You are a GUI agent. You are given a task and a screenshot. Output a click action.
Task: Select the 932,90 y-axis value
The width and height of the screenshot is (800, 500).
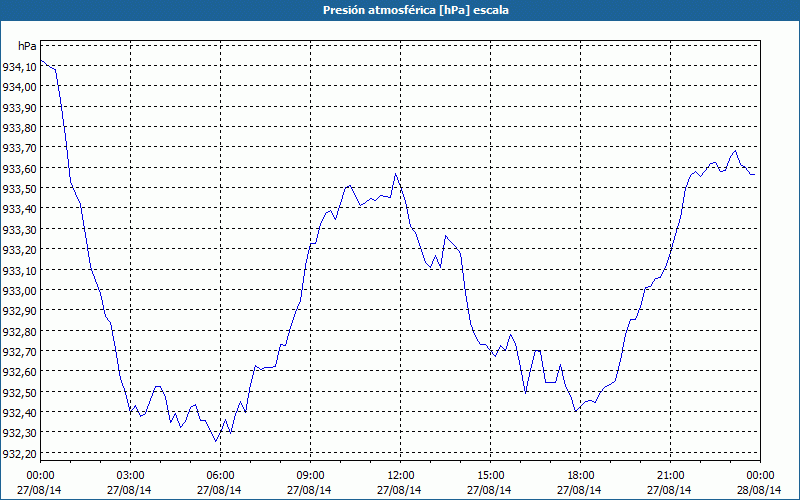tap(20, 311)
